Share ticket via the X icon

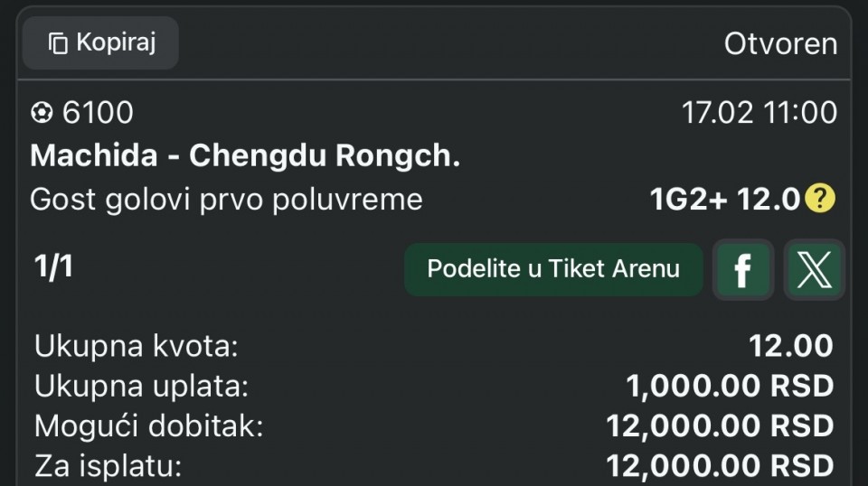click(813, 269)
